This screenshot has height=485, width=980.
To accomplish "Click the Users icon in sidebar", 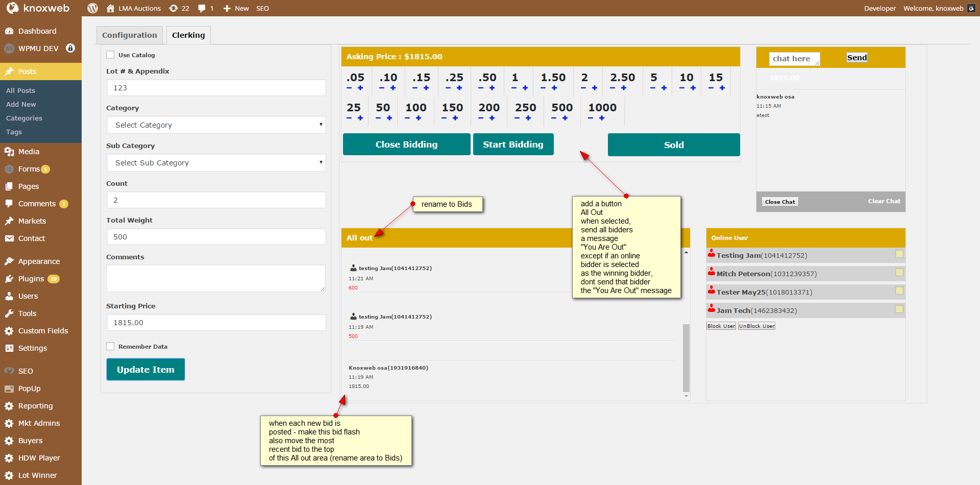I will point(9,296).
